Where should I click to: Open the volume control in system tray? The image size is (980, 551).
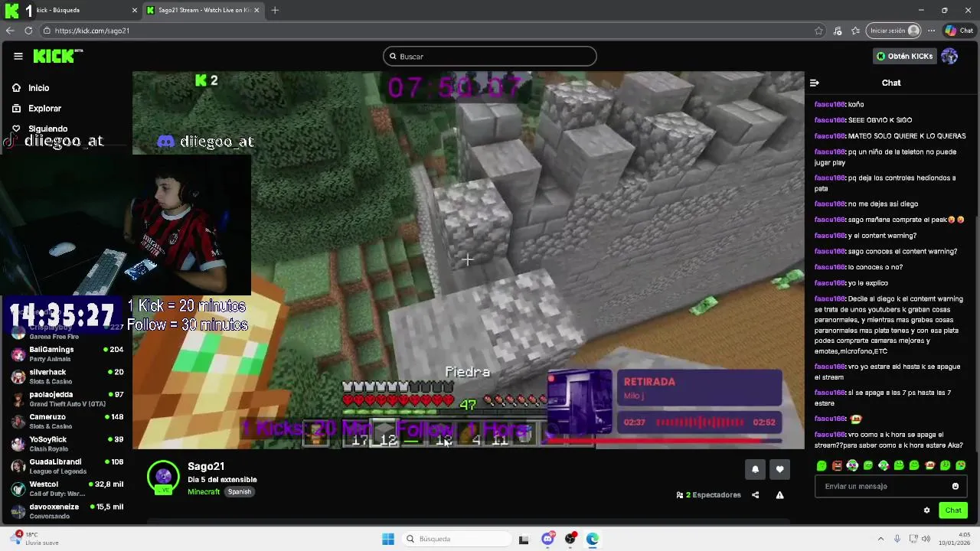pyautogui.click(x=926, y=539)
